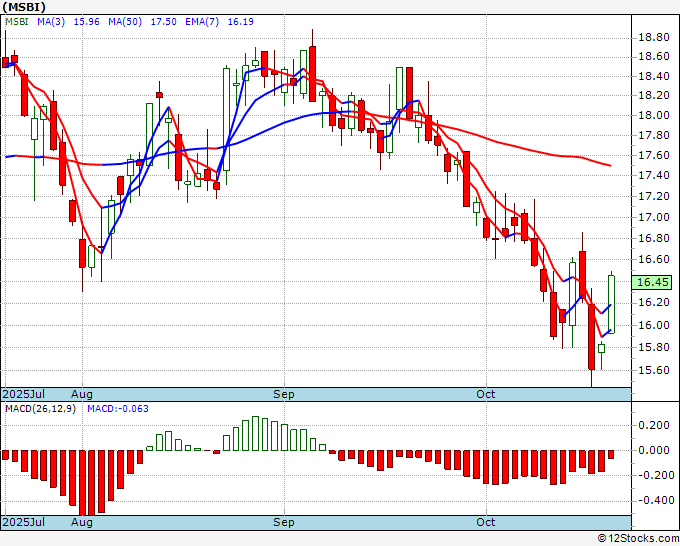Click the Oct label on price chart axis
Image resolution: width=680 pixels, height=546 pixels.
pyautogui.click(x=486, y=394)
